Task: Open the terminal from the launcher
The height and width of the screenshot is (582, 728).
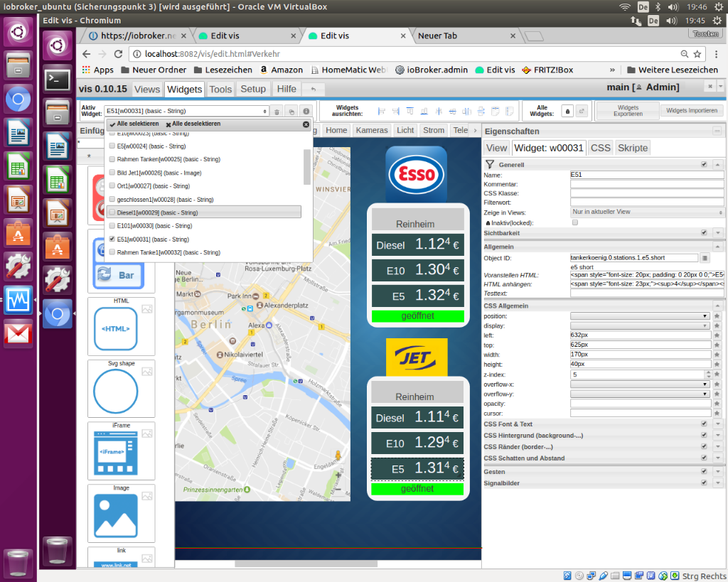Action: tap(58, 80)
